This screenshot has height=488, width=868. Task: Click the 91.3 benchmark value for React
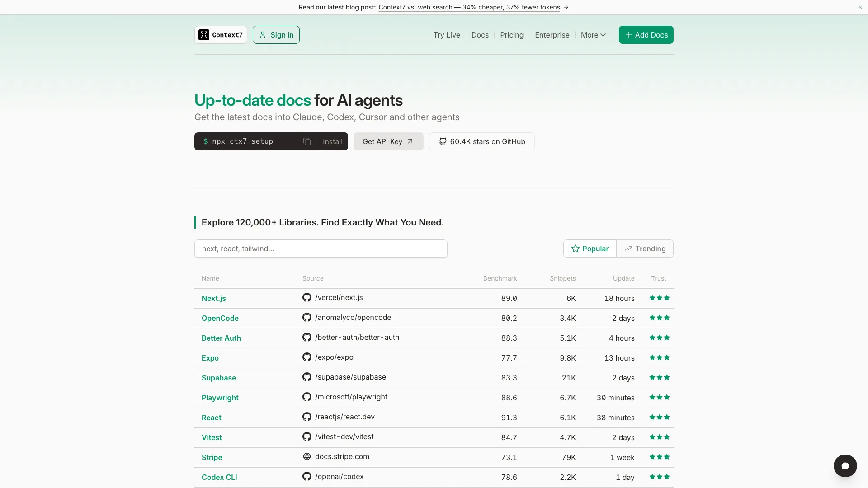tap(509, 418)
